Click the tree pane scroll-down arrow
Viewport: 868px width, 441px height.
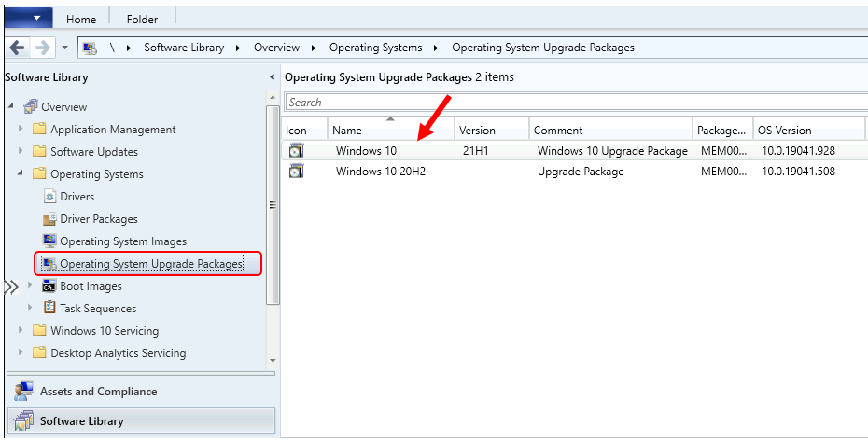coord(273,361)
